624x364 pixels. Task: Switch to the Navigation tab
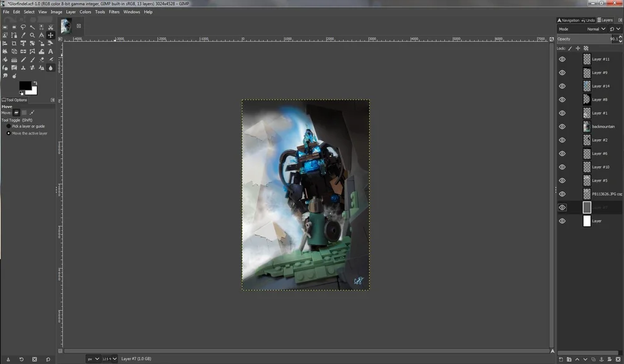pos(568,19)
